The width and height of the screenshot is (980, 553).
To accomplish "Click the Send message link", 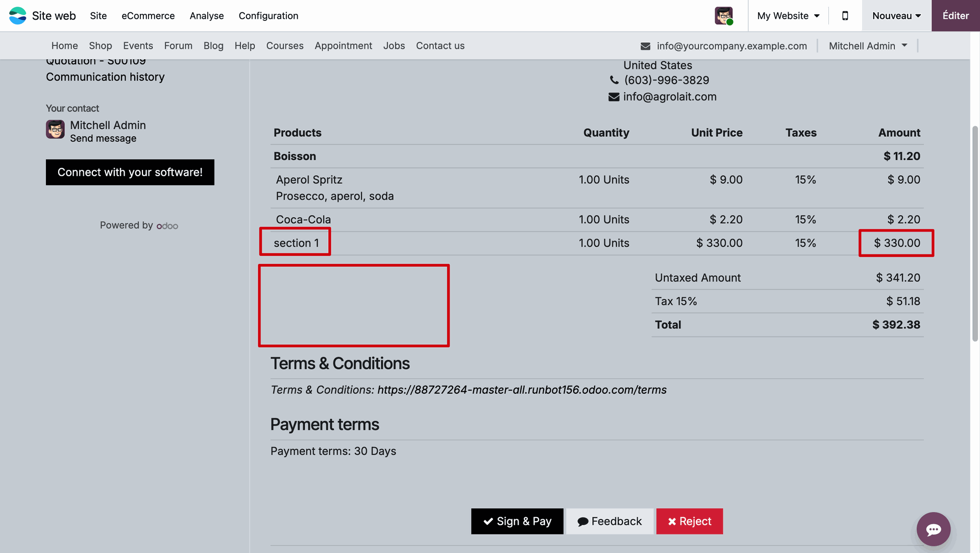I will click(103, 138).
